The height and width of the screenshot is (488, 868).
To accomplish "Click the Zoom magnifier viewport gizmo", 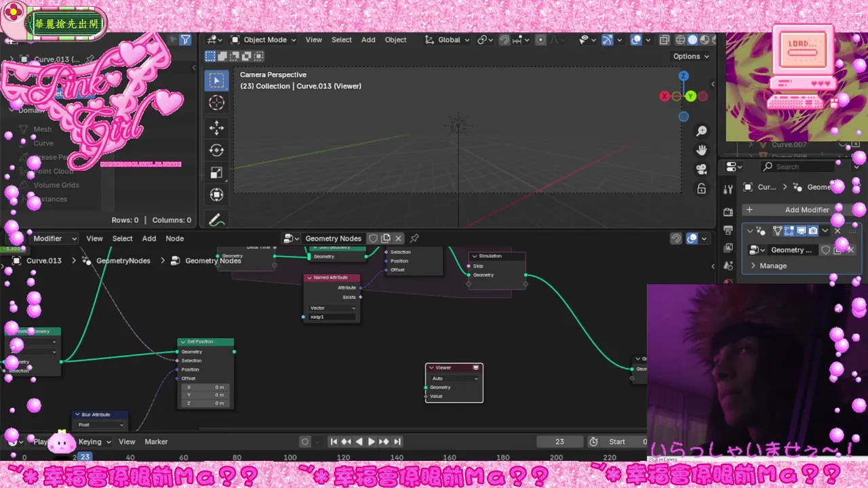I will click(702, 131).
